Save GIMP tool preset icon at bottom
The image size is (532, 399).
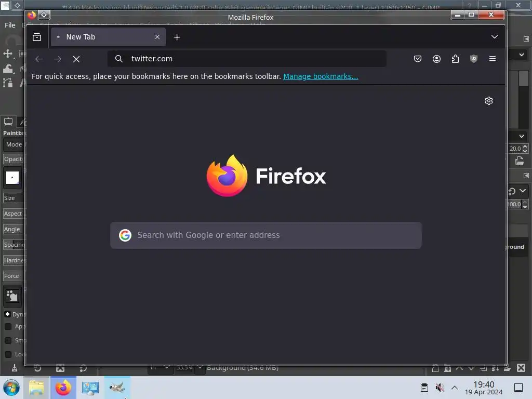point(14,368)
